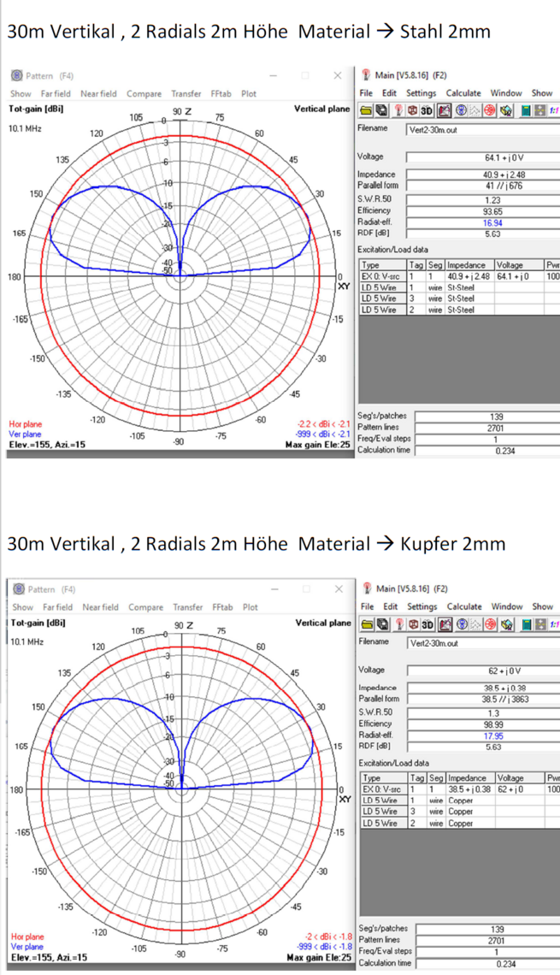Open the File menu in the Stahl Main window
The width and height of the screenshot is (560, 975).
366,92
